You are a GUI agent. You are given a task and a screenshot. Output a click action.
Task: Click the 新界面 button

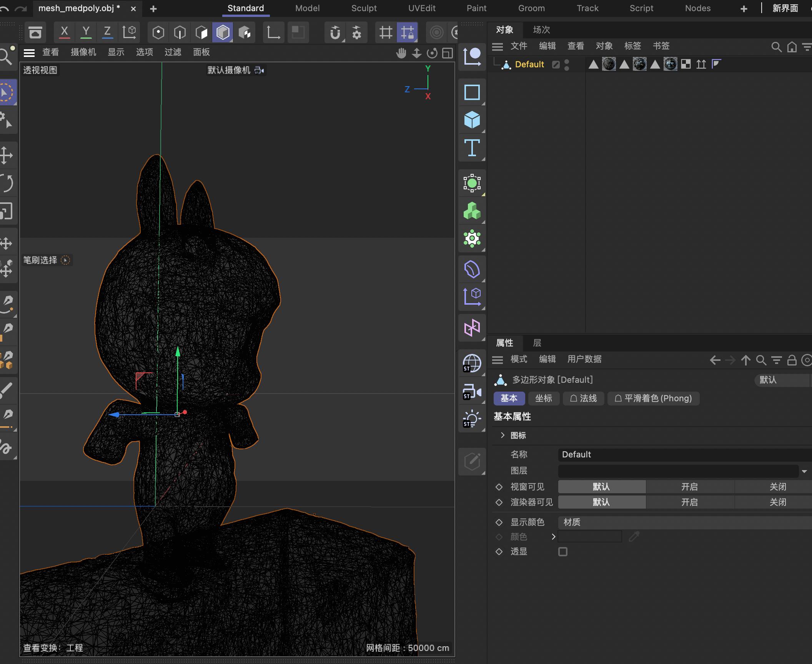pyautogui.click(x=785, y=8)
